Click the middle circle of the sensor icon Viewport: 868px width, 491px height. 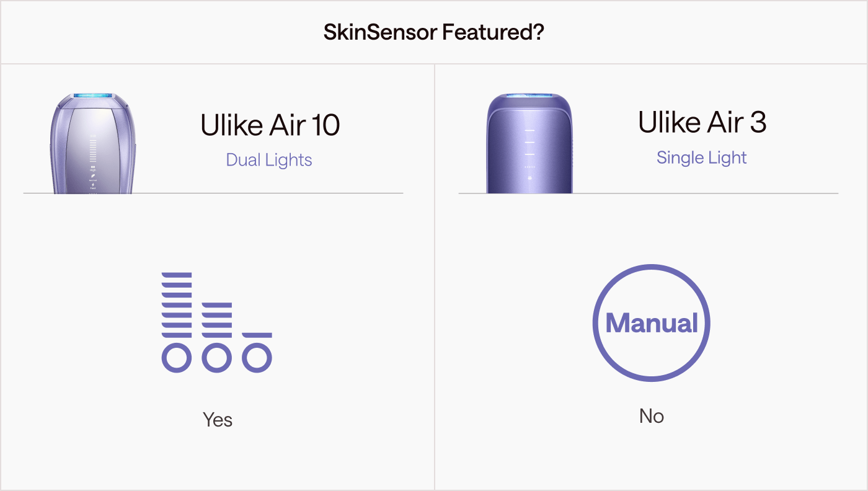(216, 358)
